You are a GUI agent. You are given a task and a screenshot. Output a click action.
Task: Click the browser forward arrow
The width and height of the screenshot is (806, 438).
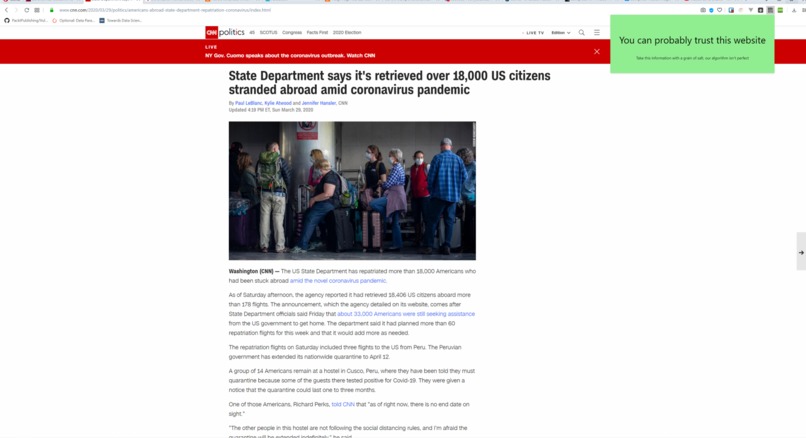click(x=16, y=10)
